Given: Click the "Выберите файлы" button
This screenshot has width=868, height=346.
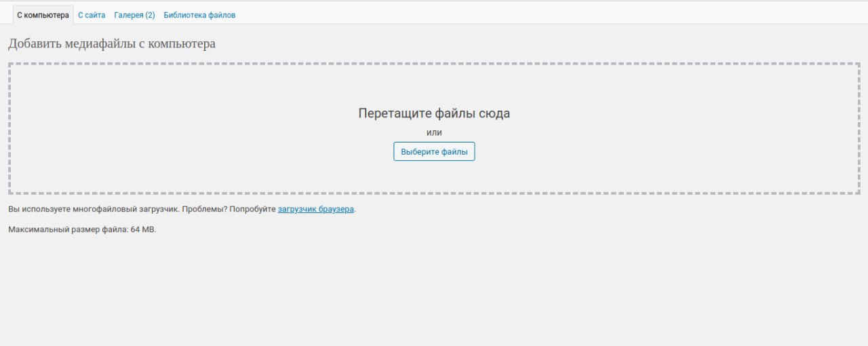Looking at the screenshot, I should point(434,152).
